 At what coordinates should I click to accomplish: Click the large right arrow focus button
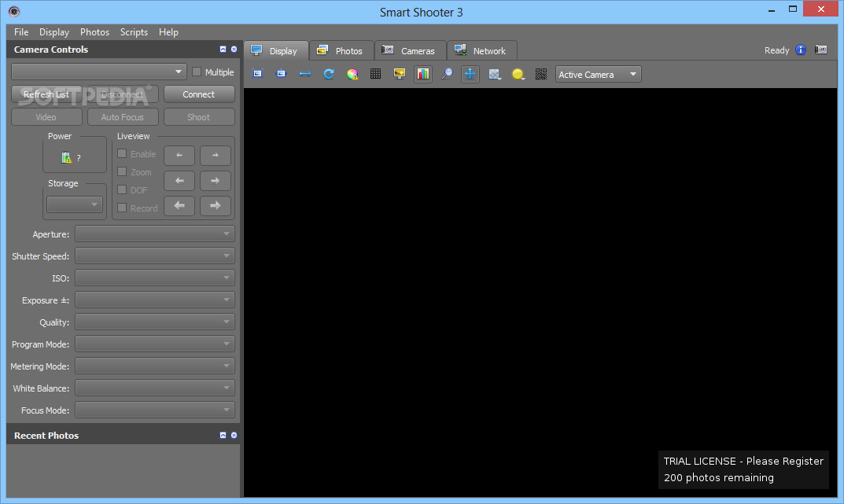pos(216,205)
